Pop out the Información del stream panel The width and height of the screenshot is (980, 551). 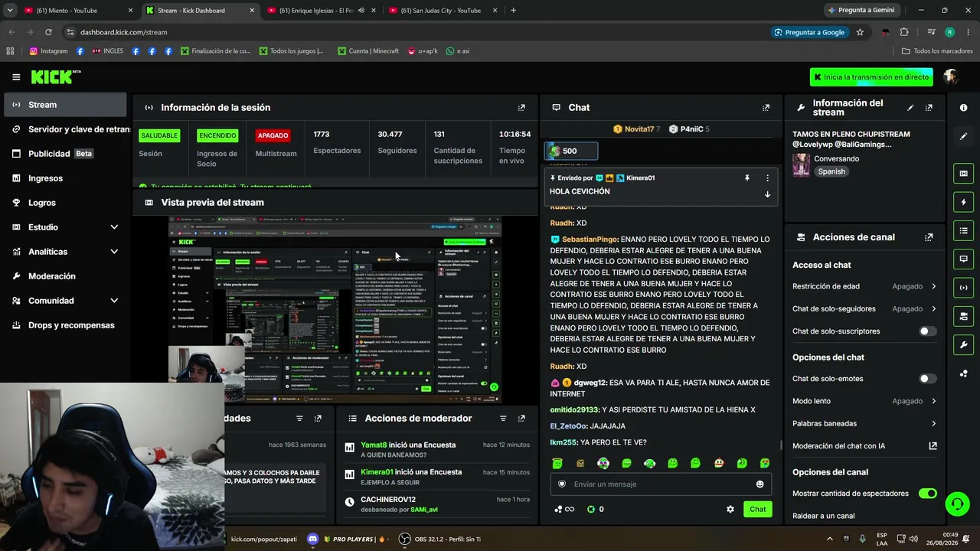929,108
